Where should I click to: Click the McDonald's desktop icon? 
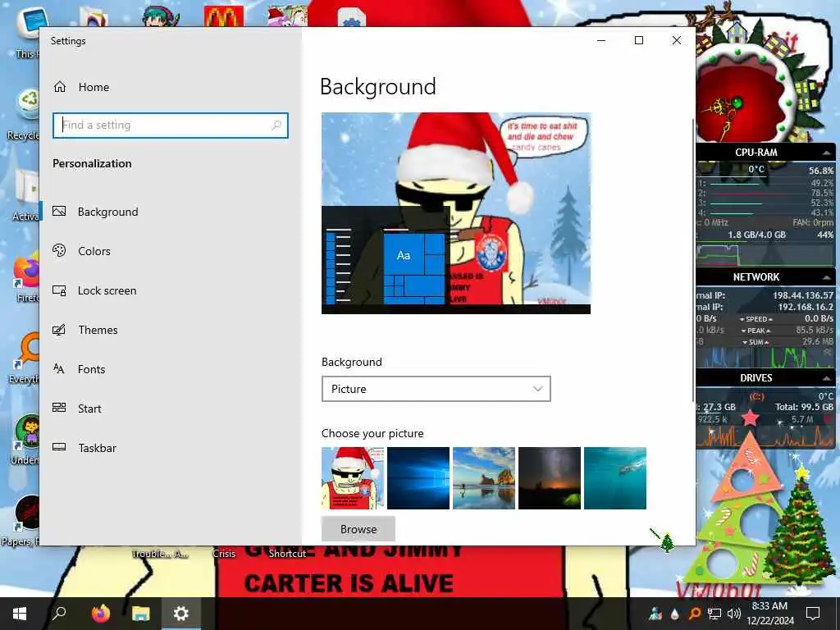224,16
